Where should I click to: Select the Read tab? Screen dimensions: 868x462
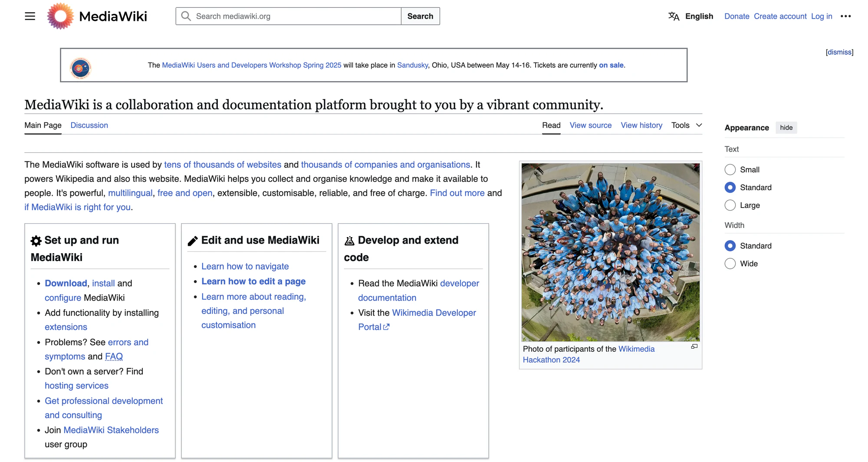(551, 125)
